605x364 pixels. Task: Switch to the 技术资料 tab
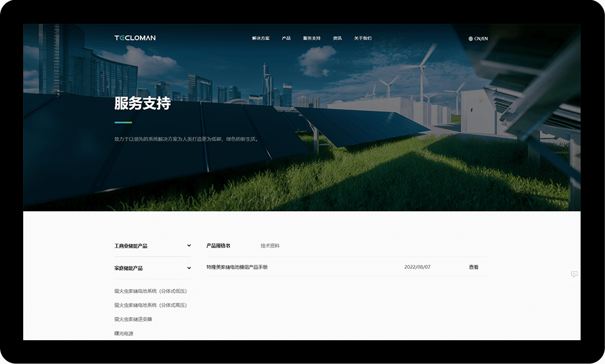[270, 246]
